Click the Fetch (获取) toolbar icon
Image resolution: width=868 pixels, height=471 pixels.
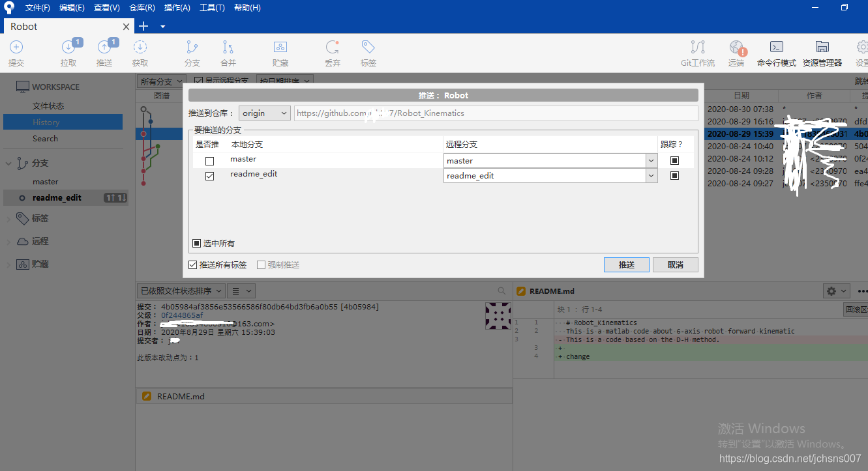(x=140, y=47)
